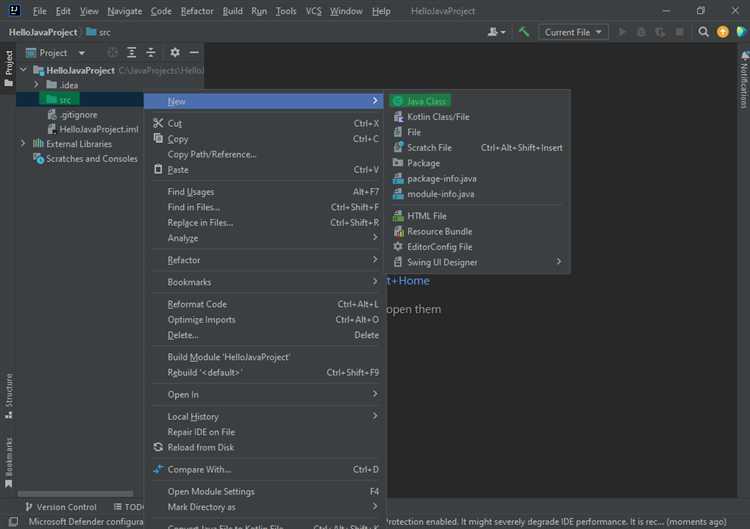
Task: Click Reformat Code in the context menu
Action: (x=197, y=304)
